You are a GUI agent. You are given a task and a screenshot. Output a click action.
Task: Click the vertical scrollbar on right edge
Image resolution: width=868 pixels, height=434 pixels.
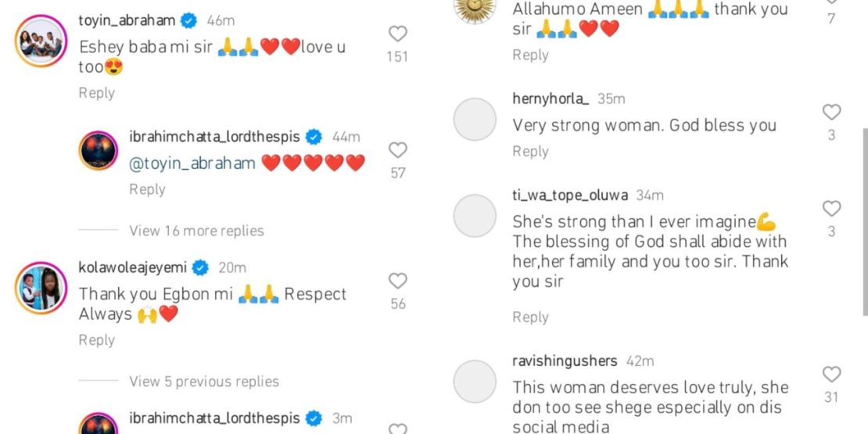865,221
